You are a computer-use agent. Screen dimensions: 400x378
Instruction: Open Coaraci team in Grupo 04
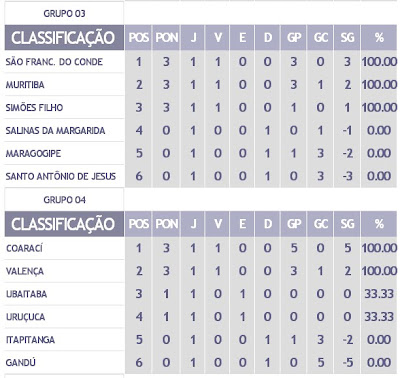tap(24, 248)
